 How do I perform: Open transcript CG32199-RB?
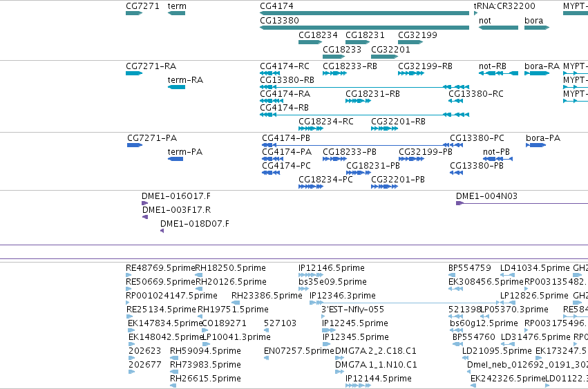[x=425, y=66]
